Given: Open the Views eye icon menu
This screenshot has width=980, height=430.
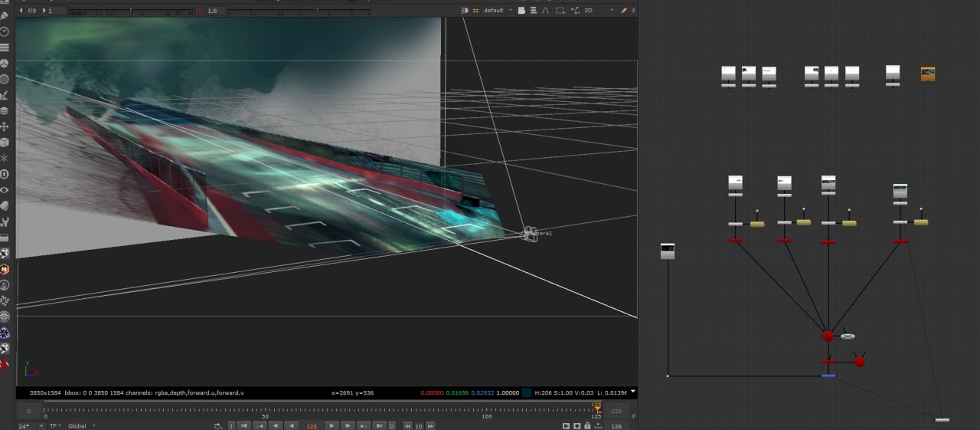Looking at the screenshot, I should (5, 190).
